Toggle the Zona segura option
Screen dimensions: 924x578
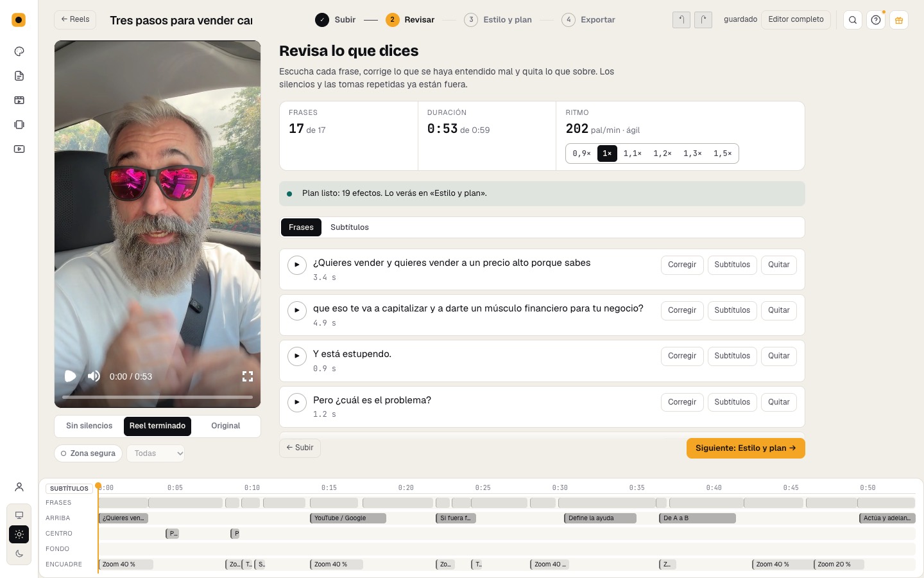pos(89,453)
